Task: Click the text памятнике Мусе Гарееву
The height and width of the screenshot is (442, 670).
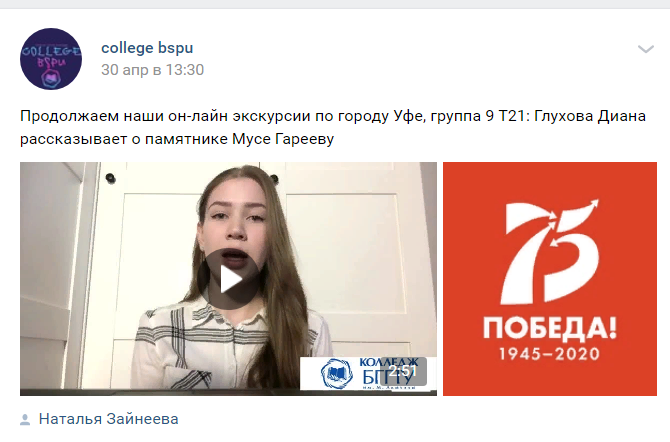Action: [239, 139]
